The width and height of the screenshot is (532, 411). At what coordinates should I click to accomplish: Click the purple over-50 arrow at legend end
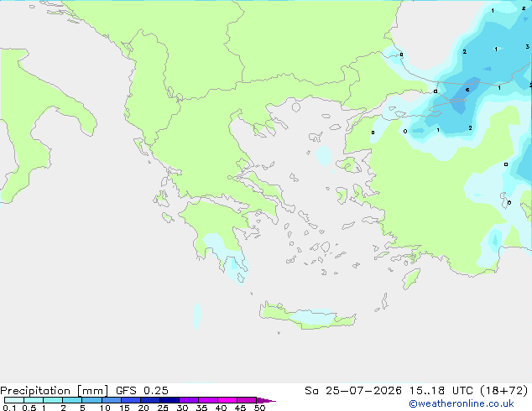coord(266,400)
